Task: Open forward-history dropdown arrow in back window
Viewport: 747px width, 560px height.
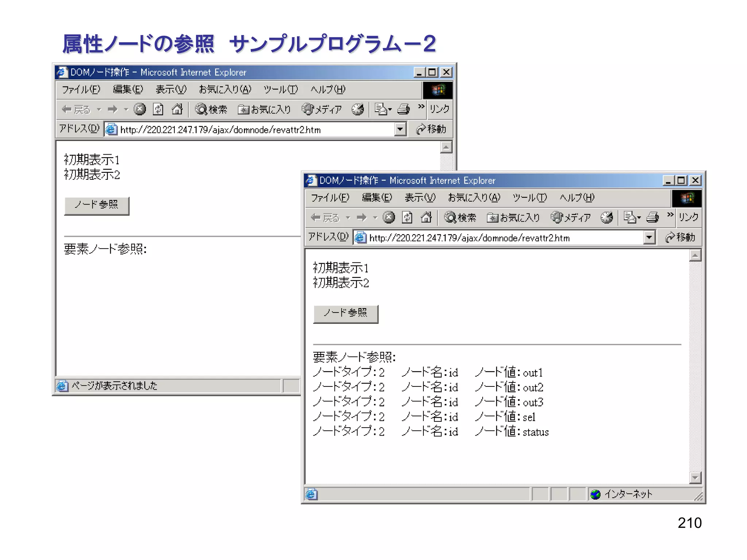Action: click(x=126, y=109)
